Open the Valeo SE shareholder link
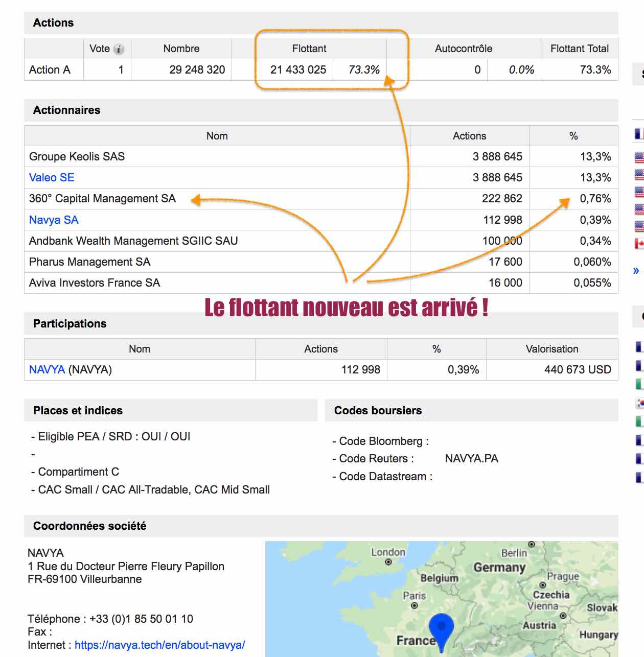 (52, 178)
